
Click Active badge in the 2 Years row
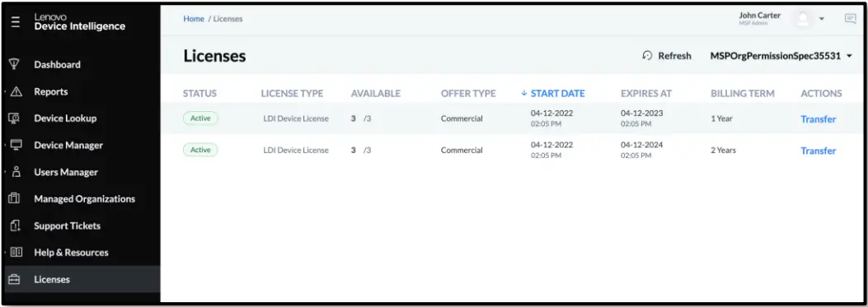200,150
